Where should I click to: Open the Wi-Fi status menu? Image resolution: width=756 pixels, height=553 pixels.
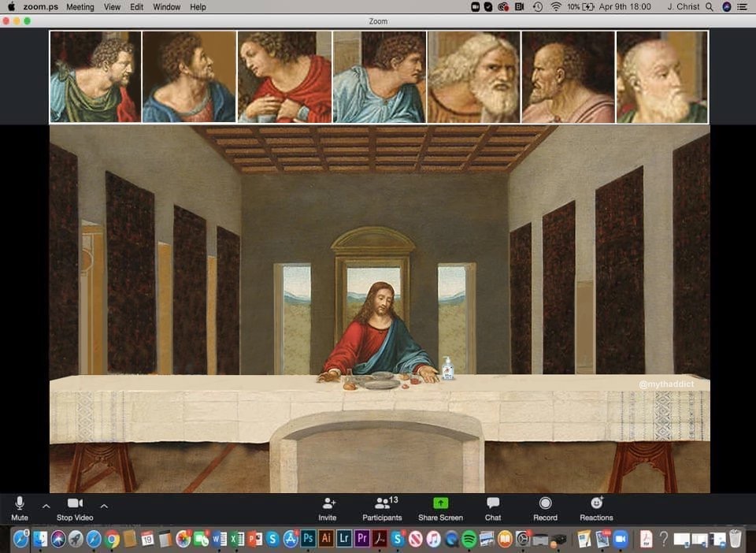[x=556, y=7]
